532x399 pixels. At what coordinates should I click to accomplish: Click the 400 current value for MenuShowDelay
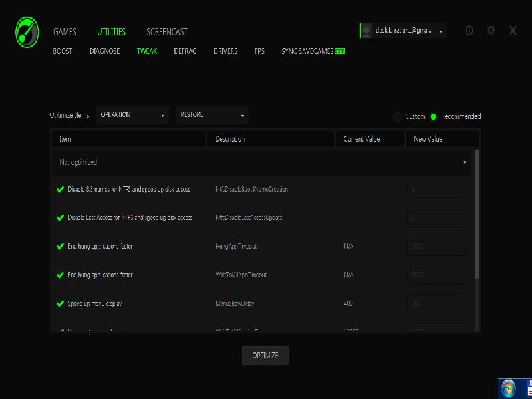(x=348, y=303)
